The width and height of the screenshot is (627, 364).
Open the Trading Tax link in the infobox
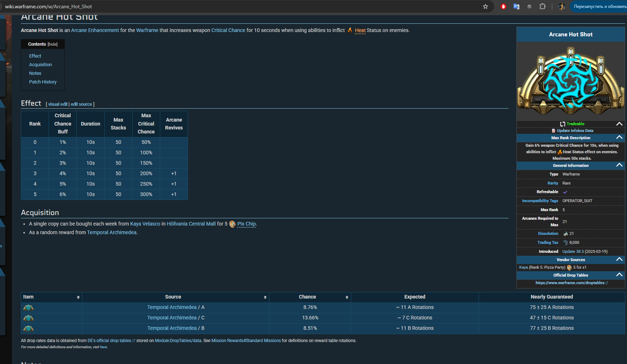pyautogui.click(x=548, y=242)
